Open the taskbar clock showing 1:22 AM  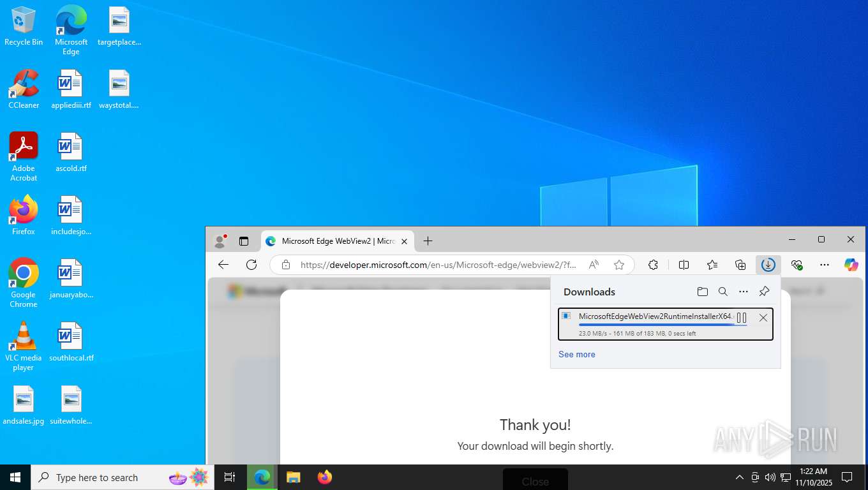813,477
